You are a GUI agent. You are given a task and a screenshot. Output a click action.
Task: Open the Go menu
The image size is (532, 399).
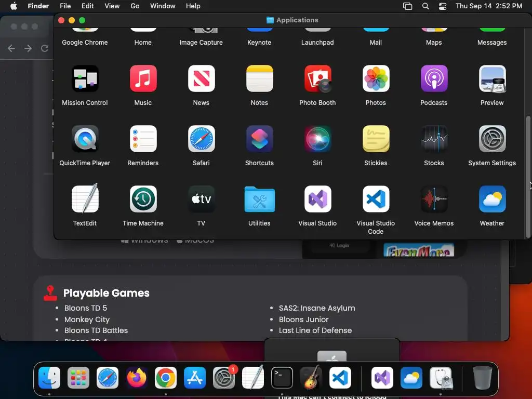(135, 6)
